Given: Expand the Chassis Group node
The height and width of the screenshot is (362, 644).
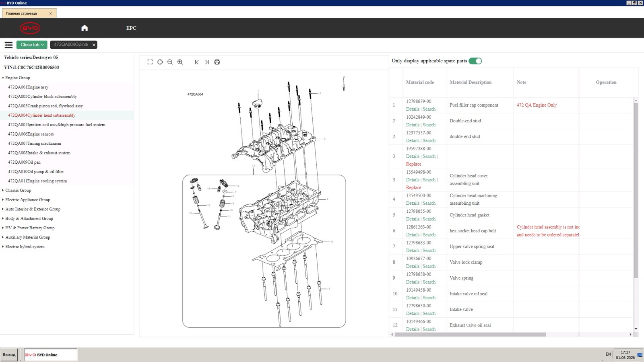Looking at the screenshot, I should [3, 190].
